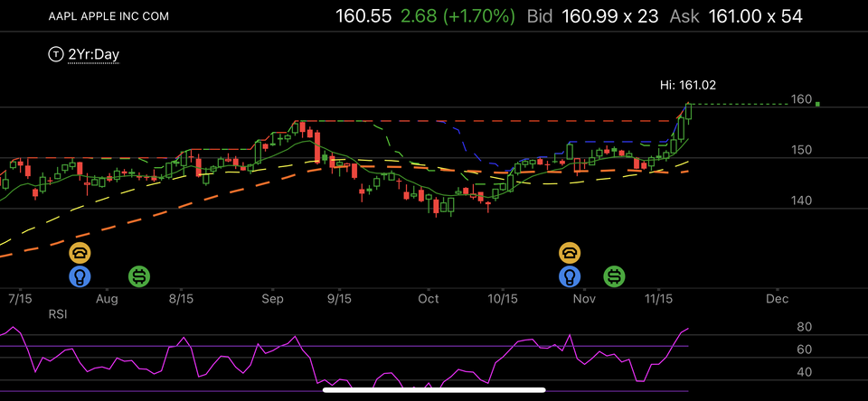The height and width of the screenshot is (401, 868).
Task: Tap the last price 160.55
Action: click(364, 16)
